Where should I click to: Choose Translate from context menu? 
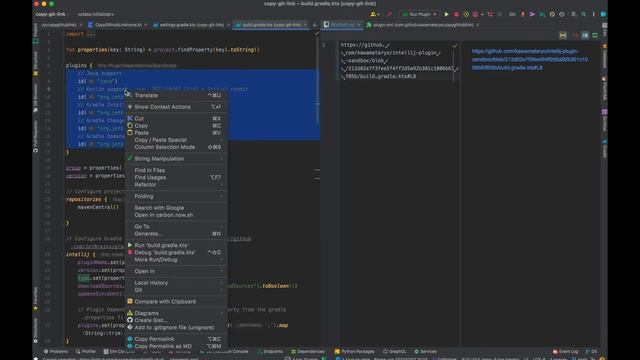(176, 95)
